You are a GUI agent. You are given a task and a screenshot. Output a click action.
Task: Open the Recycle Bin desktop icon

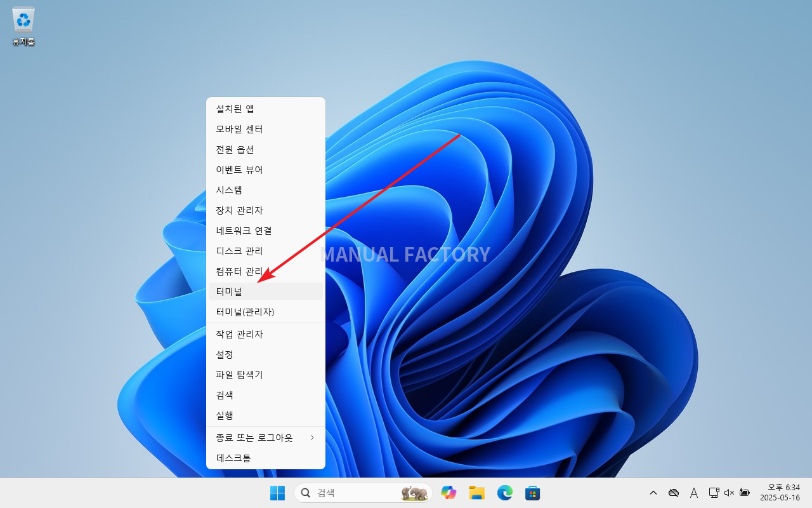pos(23,27)
